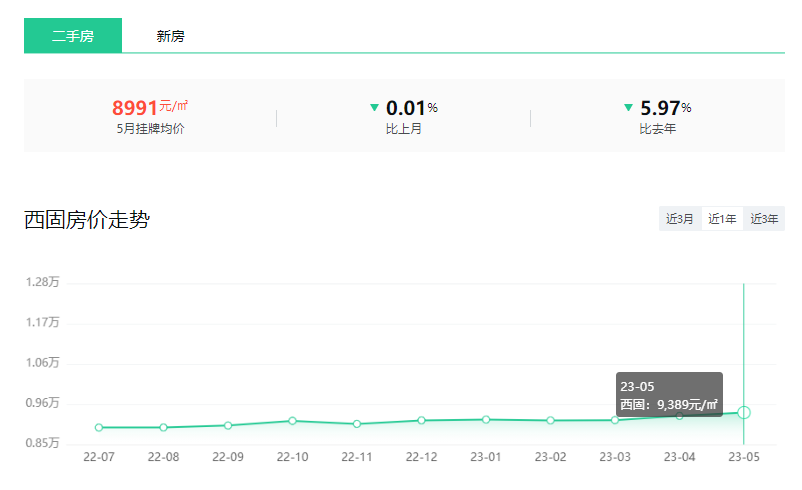Switch to the 二手房 tab
This screenshot has height=490, width=802.
coord(73,36)
